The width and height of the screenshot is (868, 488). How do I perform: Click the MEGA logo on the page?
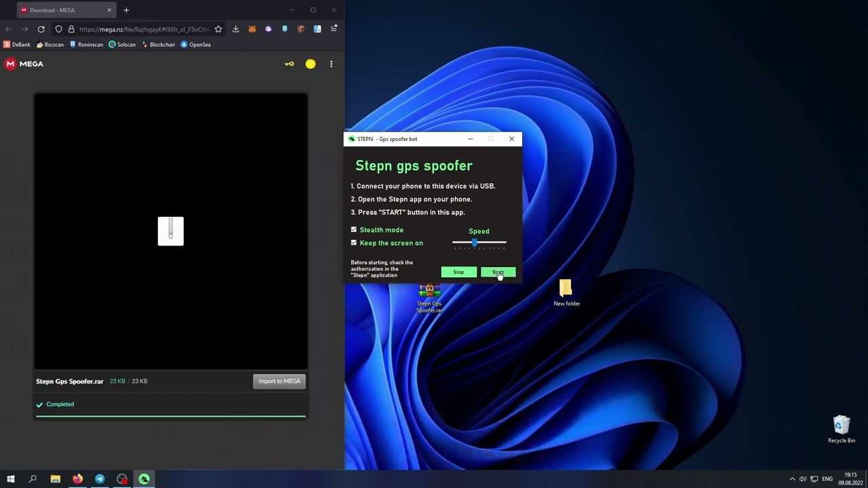pos(24,64)
